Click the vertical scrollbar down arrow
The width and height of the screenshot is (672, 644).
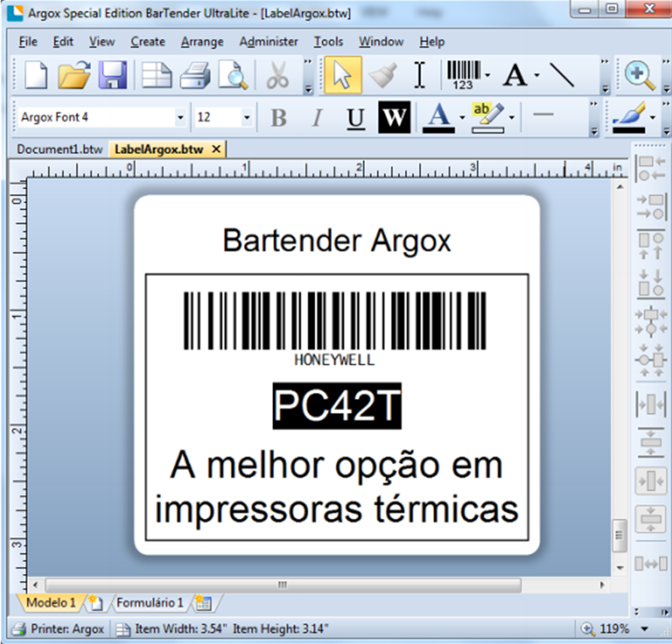click(x=620, y=568)
